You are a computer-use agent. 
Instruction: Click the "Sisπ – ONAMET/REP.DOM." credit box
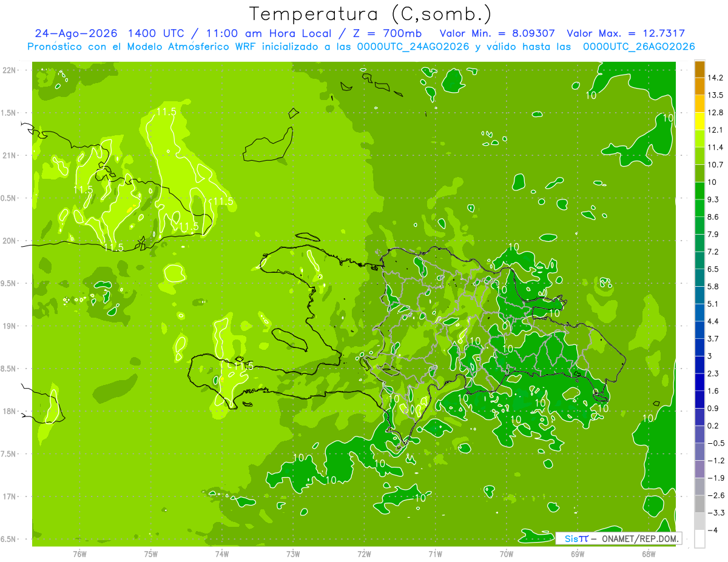[x=619, y=538]
